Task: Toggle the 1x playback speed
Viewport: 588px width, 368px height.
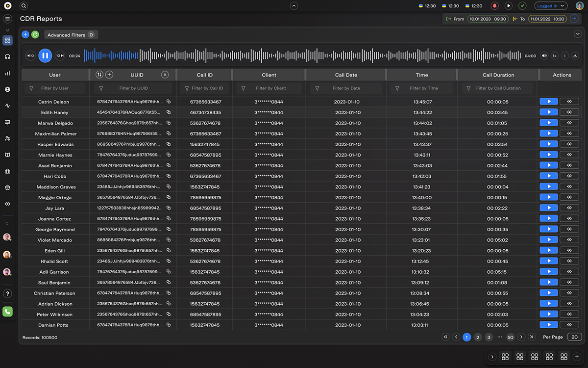Action: point(554,56)
